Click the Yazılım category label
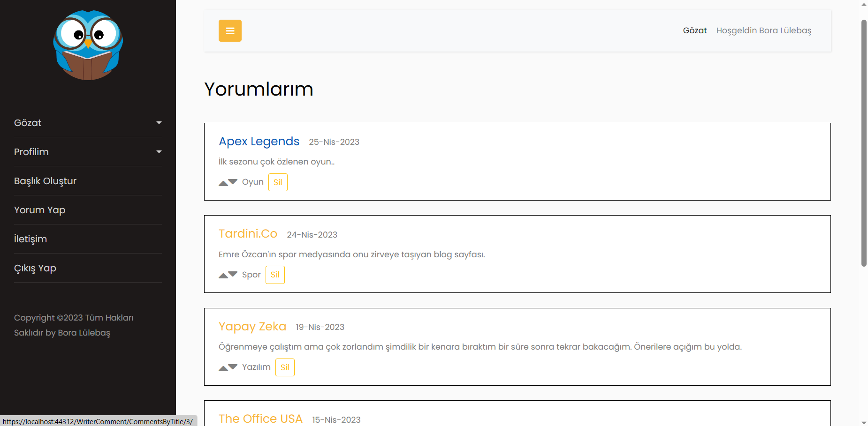868x426 pixels. click(x=256, y=367)
